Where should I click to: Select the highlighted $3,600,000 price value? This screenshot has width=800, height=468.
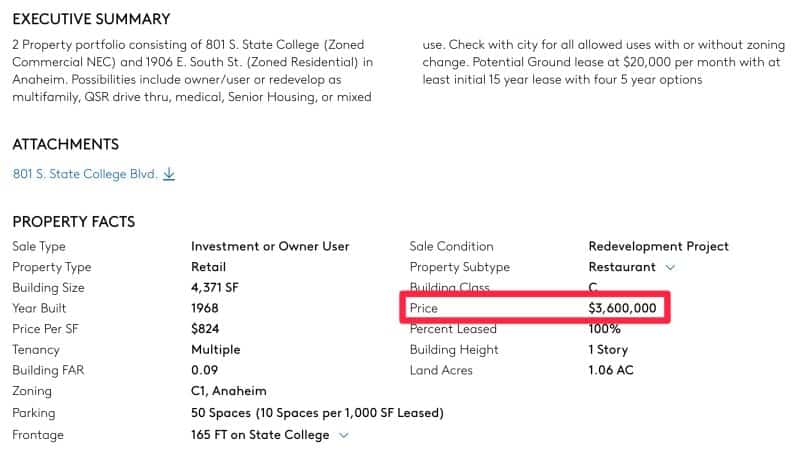(622, 308)
